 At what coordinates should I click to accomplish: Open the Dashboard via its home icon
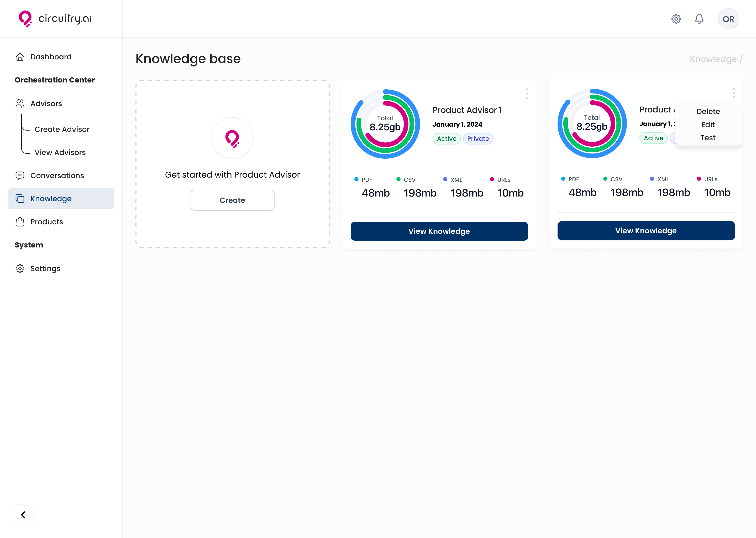click(x=20, y=57)
